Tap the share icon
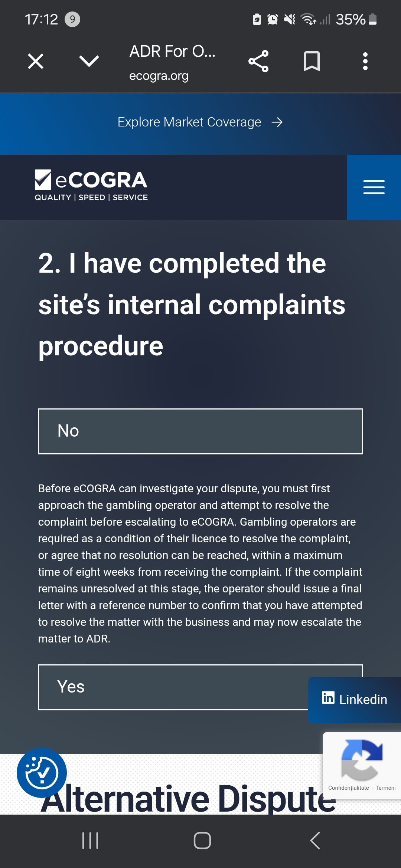Viewport: 401px width, 868px height. [x=258, y=61]
